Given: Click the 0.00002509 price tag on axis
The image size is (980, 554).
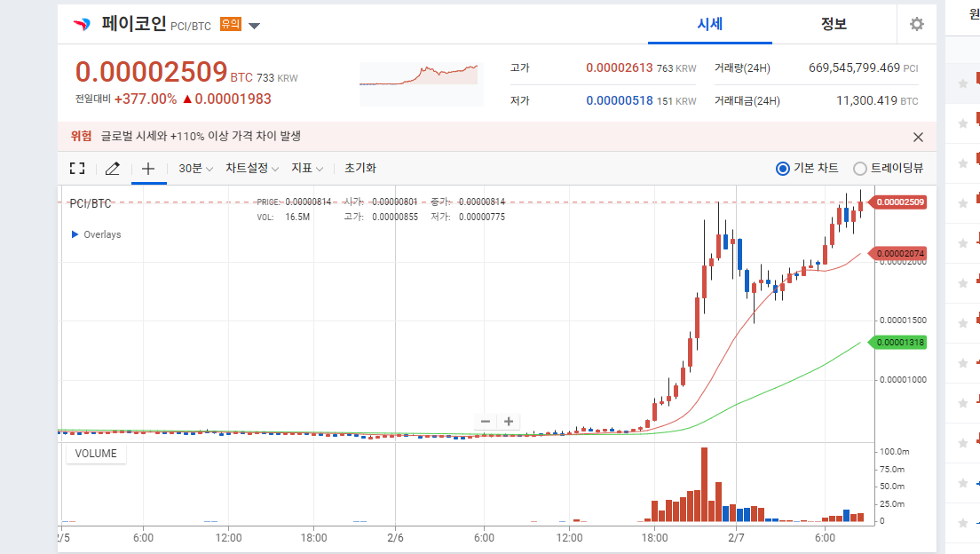Looking at the screenshot, I should tap(899, 202).
